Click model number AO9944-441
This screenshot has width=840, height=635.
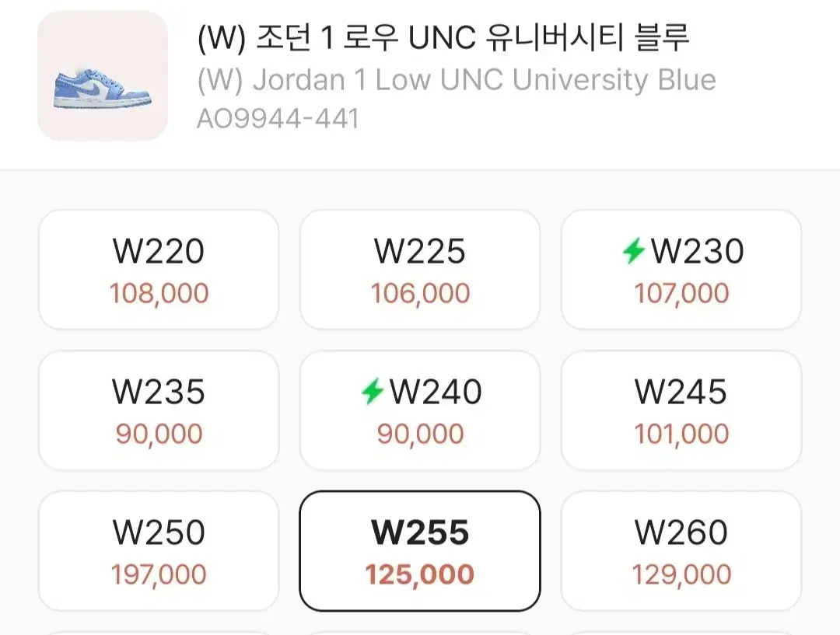click(278, 119)
